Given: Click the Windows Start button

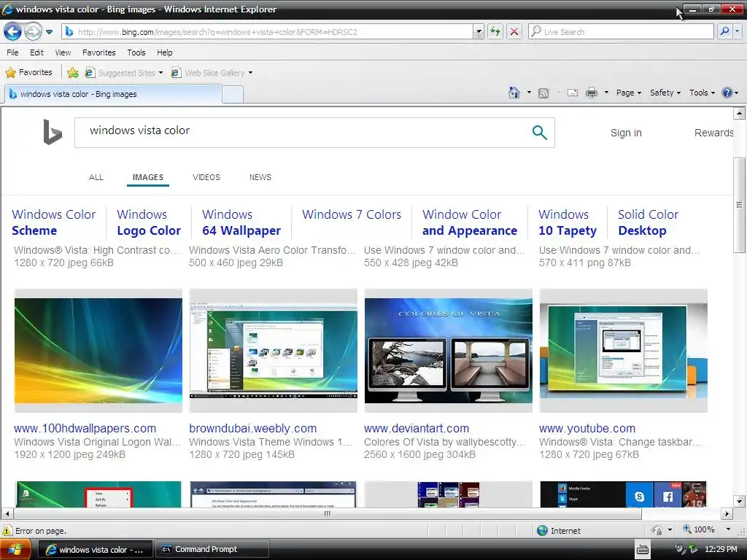Looking at the screenshot, I should pyautogui.click(x=15, y=549).
